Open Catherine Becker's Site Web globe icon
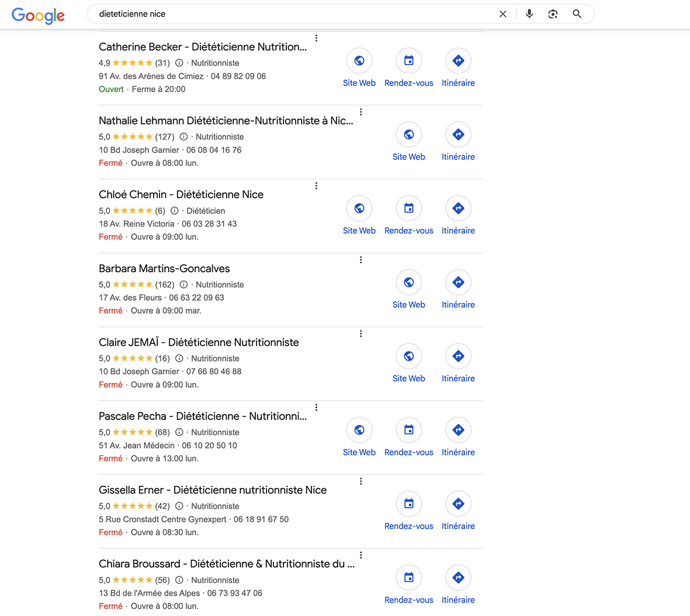 click(x=359, y=61)
